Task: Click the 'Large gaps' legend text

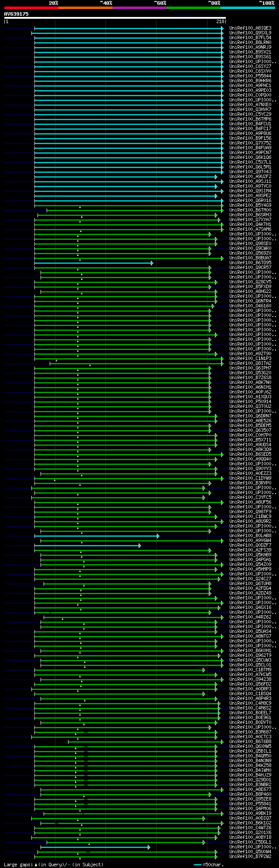Action: (x=18, y=865)
